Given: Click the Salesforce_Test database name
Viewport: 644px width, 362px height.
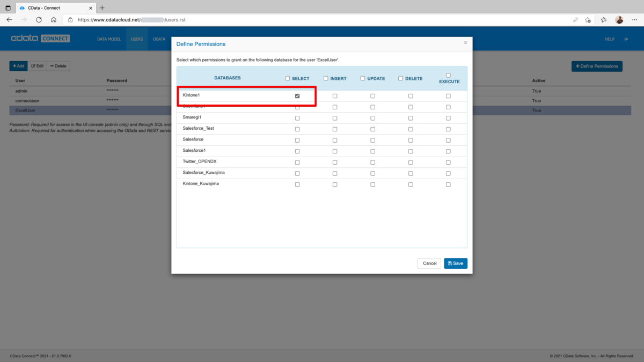Looking at the screenshot, I should (199, 128).
